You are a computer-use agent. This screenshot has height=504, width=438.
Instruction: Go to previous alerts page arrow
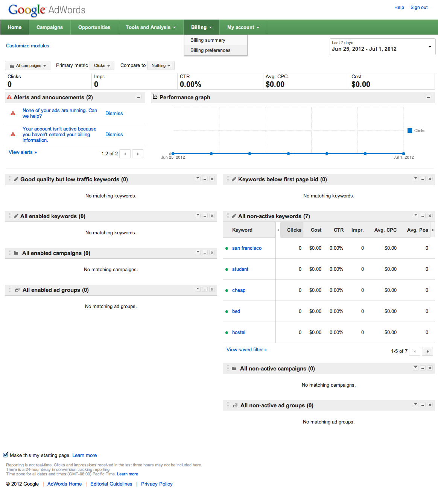tap(125, 154)
